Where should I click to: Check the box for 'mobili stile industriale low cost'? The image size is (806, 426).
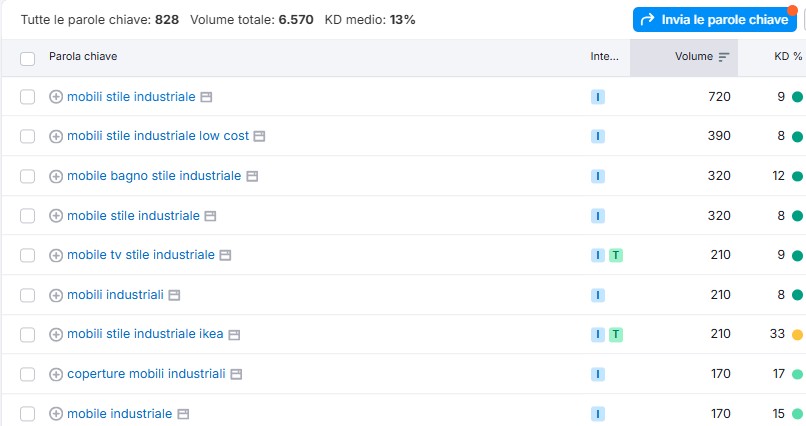click(x=27, y=136)
